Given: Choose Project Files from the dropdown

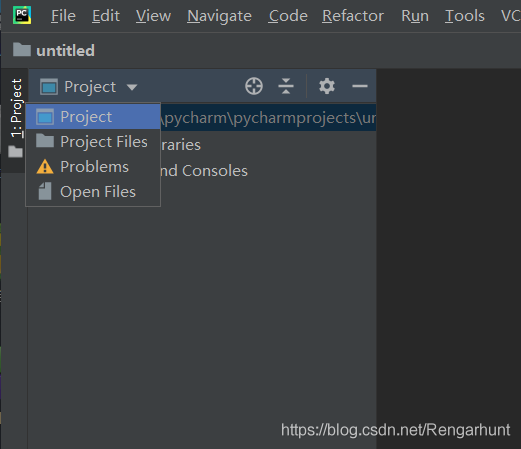Looking at the screenshot, I should (93, 142).
